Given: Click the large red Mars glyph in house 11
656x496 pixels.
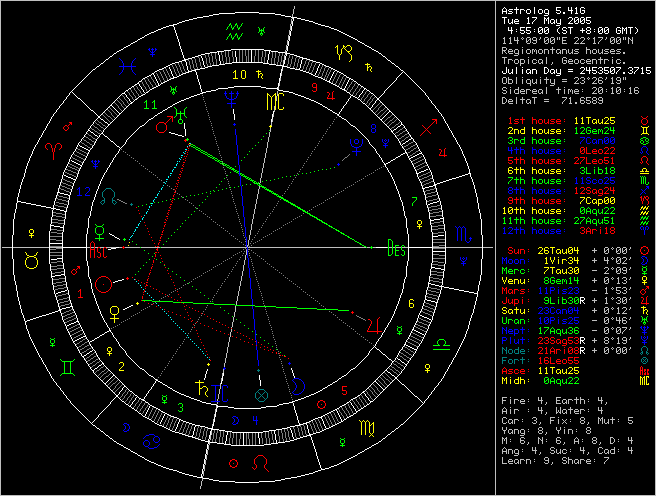Looking at the screenshot, I should [164, 125].
